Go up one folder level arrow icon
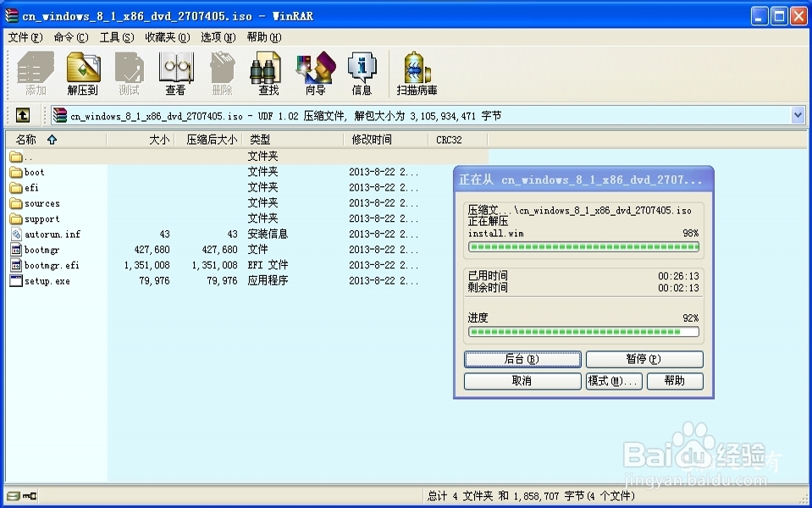Viewport: 812px width, 508px height. point(23,115)
